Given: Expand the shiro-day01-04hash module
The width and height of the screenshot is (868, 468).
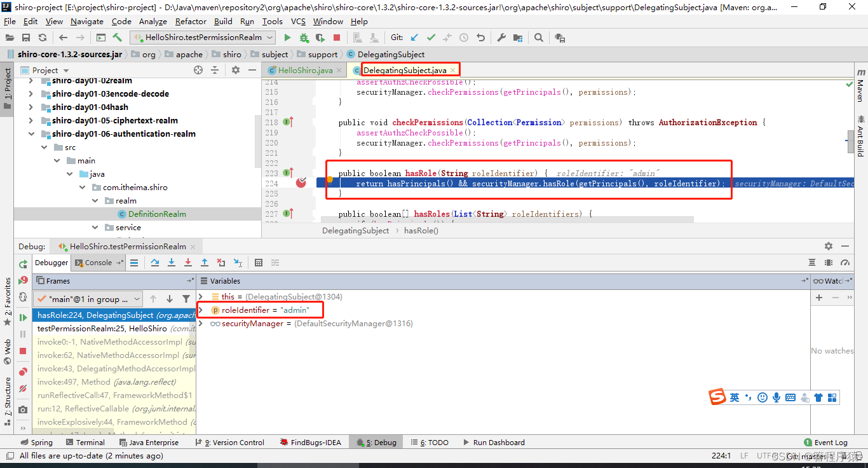Looking at the screenshot, I should 31,107.
